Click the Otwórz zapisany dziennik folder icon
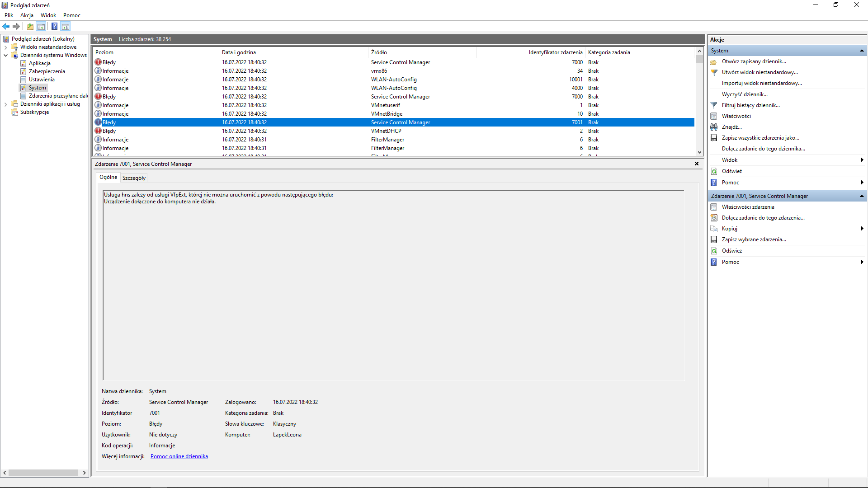868x488 pixels. [714, 61]
